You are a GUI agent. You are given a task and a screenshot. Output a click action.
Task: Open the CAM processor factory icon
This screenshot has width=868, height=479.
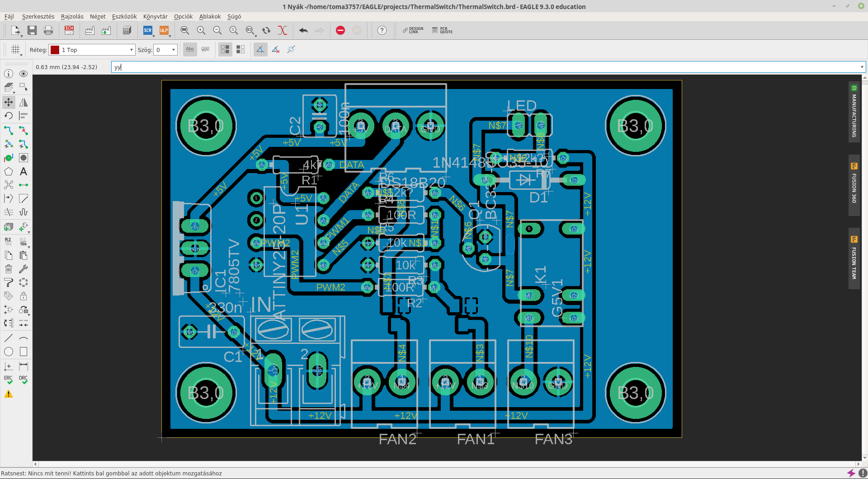pyautogui.click(x=90, y=30)
